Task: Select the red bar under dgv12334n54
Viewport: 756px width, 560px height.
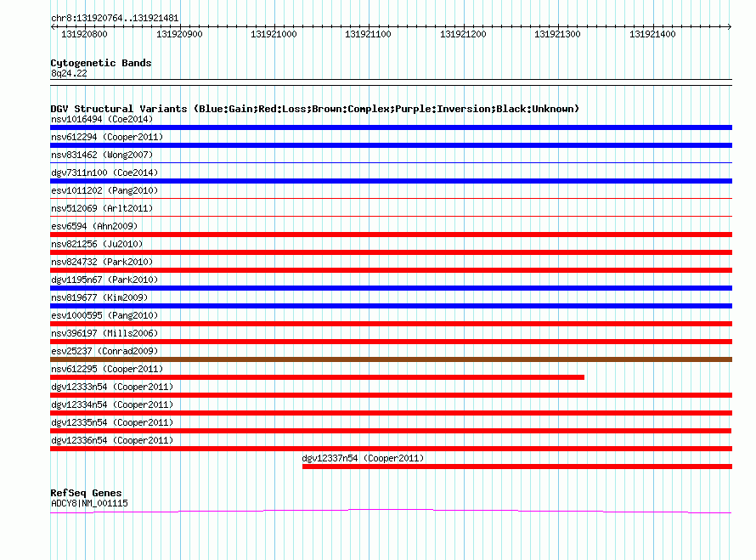Action: 391,413
